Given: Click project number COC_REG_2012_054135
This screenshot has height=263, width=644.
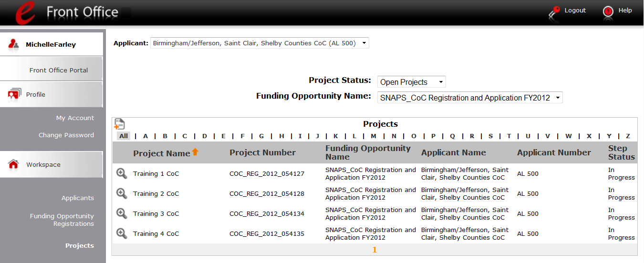Looking at the screenshot, I should point(267,233).
